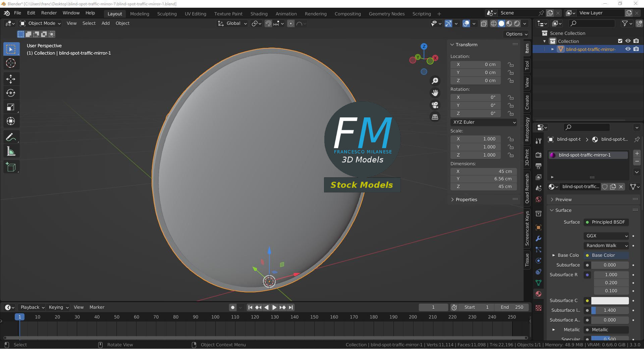The height and width of the screenshot is (349, 644).
Task: Activate the Move tool
Action: click(11, 79)
